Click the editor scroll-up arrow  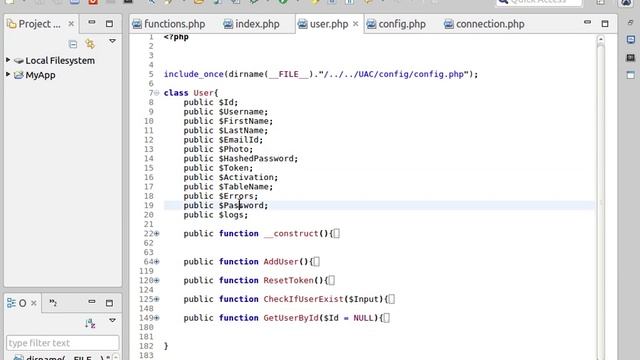pos(600,39)
